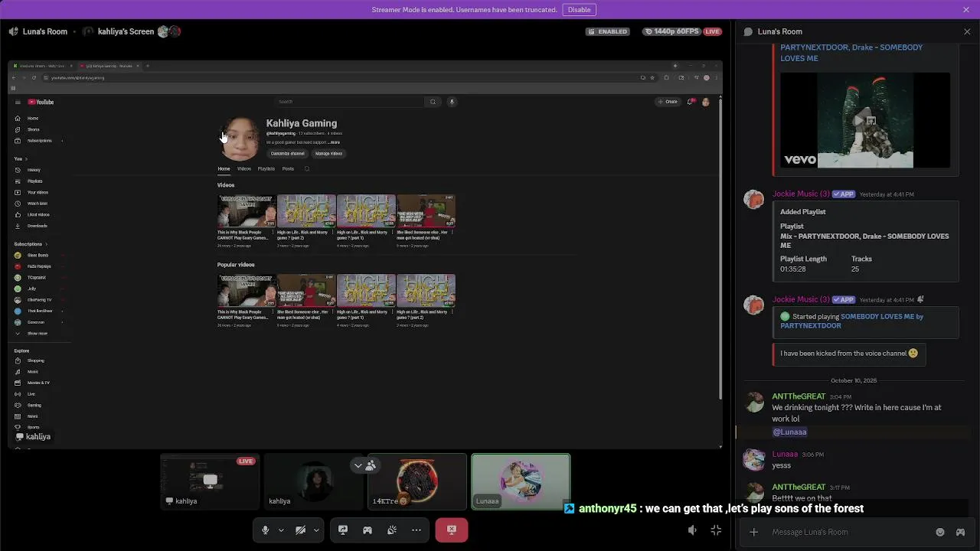This screenshot has height=551, width=980.
Task: Click Manage videos button
Action: coord(328,153)
